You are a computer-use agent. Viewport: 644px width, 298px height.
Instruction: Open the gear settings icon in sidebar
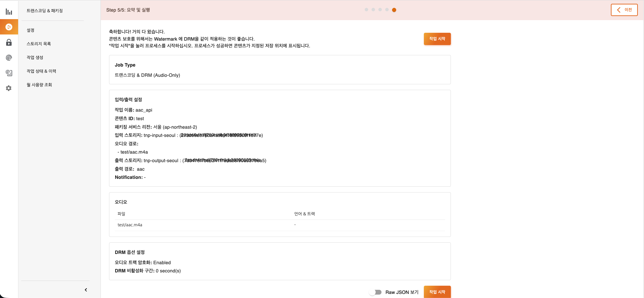click(x=9, y=88)
